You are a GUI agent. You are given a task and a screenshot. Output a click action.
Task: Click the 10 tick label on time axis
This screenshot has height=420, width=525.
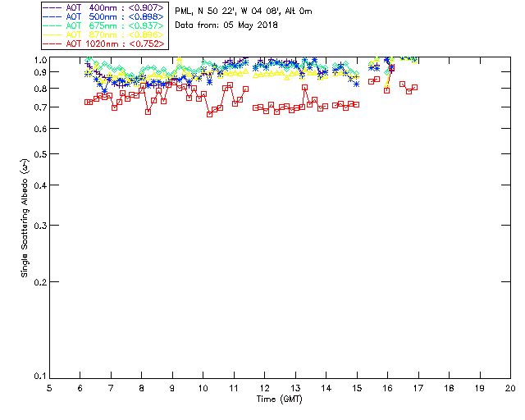(203, 388)
